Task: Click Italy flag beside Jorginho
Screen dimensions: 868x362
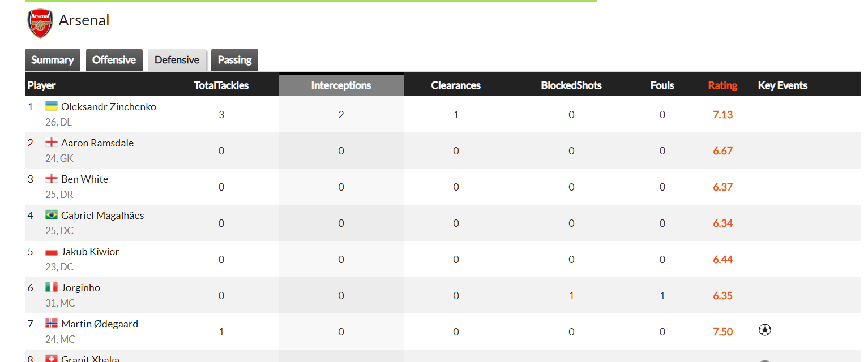Action: pyautogui.click(x=52, y=287)
